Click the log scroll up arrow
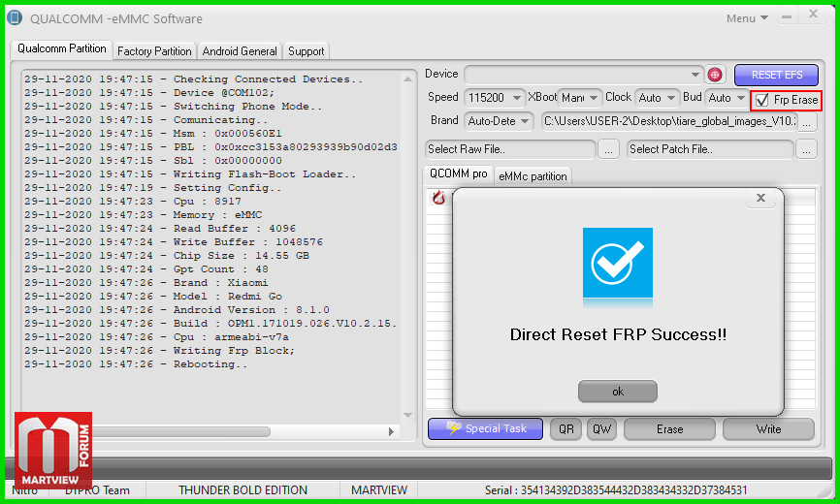Image resolution: width=840 pixels, height=504 pixels. click(407, 79)
